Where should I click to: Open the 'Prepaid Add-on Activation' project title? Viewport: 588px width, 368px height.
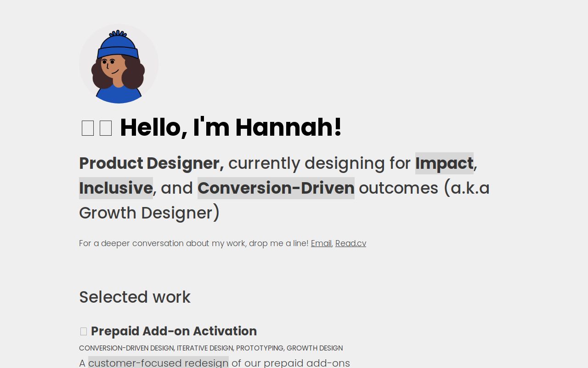[x=174, y=331]
